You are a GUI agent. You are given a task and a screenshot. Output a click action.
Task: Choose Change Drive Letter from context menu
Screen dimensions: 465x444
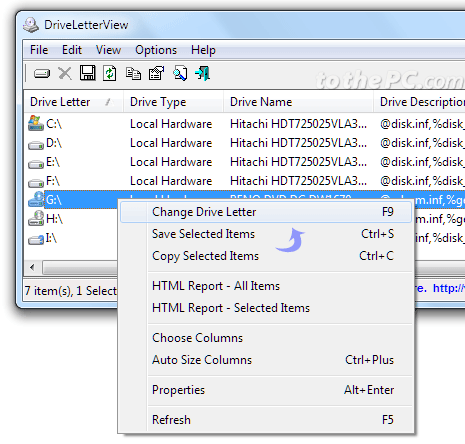pyautogui.click(x=266, y=212)
